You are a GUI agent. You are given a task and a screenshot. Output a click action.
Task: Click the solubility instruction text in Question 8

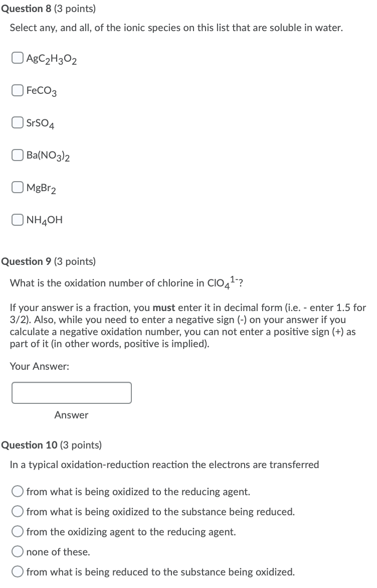[176, 28]
